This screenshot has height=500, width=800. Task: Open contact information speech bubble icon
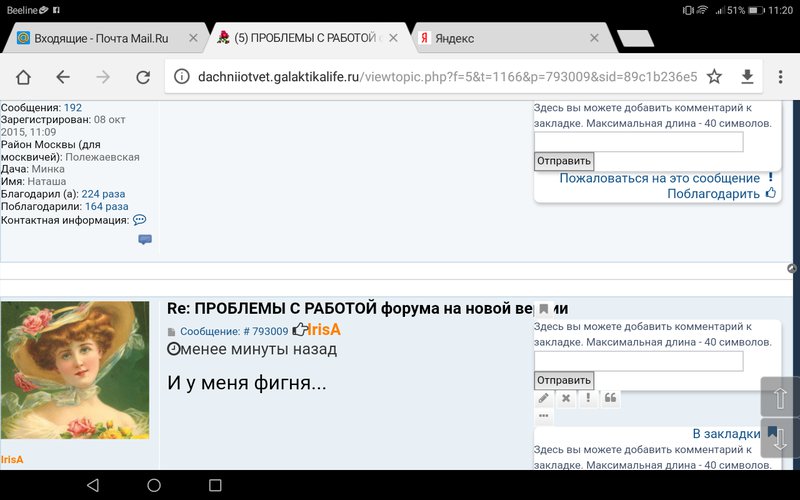pos(139,220)
